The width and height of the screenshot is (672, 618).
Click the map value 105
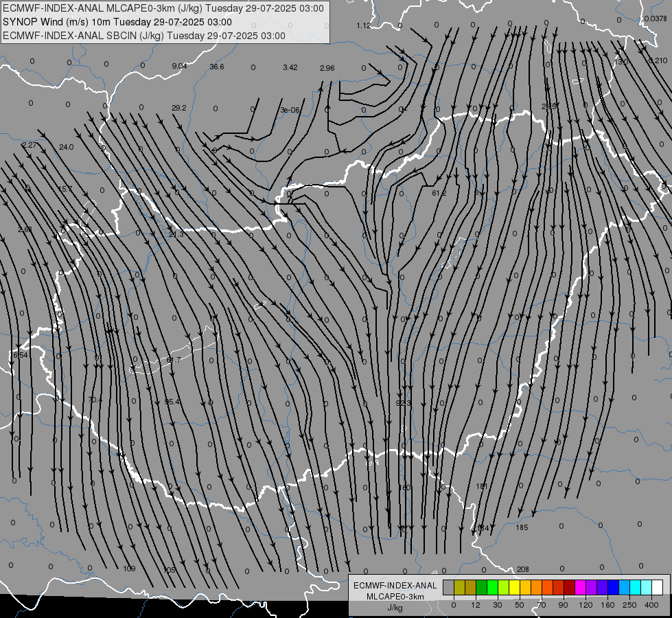170,570
